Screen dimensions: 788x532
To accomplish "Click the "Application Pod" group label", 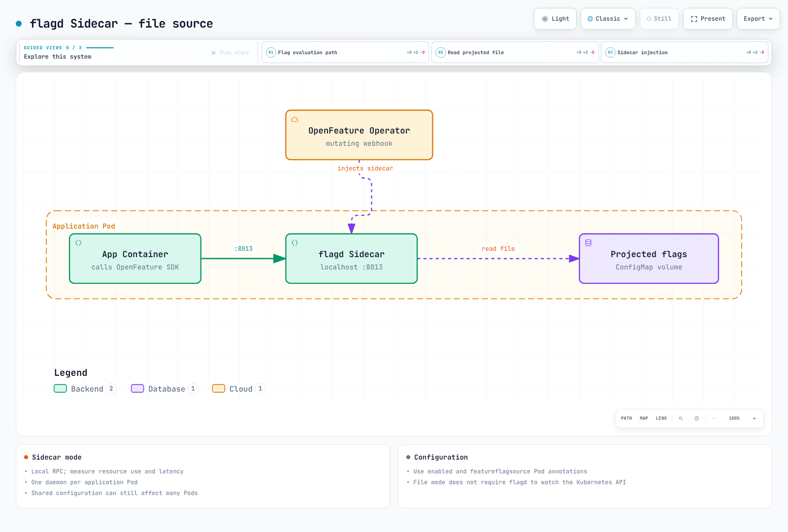I will tap(84, 226).
